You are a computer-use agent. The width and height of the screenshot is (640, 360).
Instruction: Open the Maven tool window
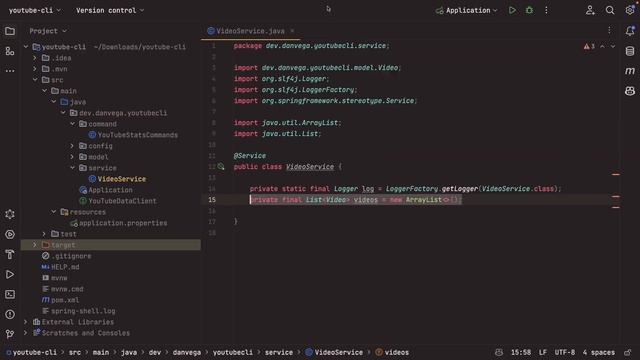tap(630, 71)
